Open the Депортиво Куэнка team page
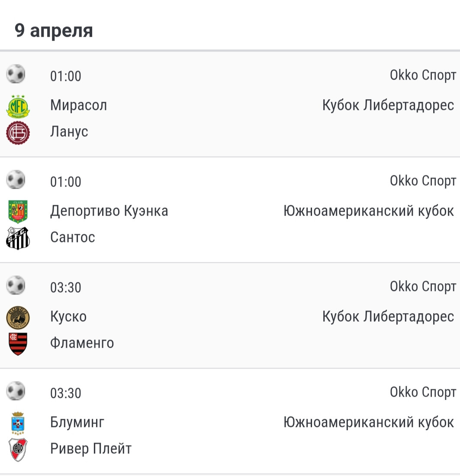Viewport: 460px width, 476px height. click(x=109, y=211)
